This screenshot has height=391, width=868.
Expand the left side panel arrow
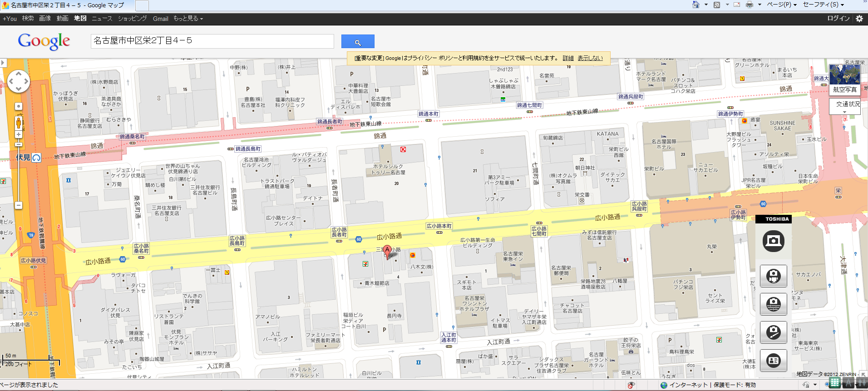pos(3,63)
